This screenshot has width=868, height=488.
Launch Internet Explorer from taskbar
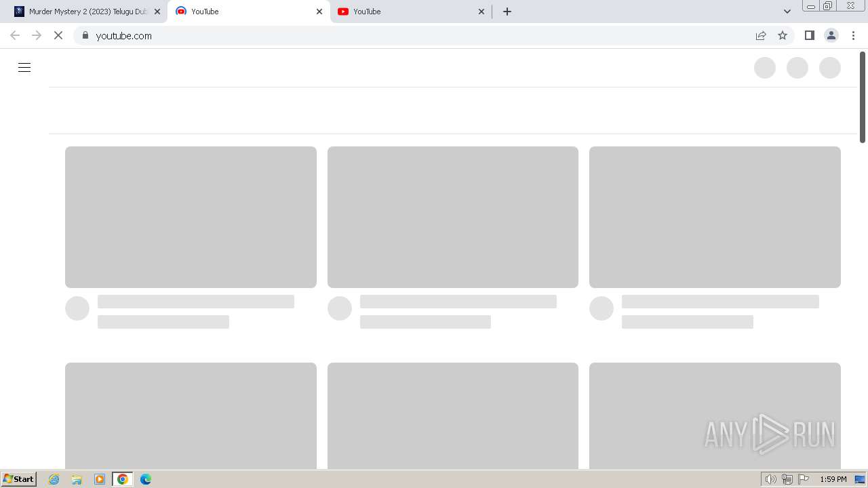(x=54, y=479)
